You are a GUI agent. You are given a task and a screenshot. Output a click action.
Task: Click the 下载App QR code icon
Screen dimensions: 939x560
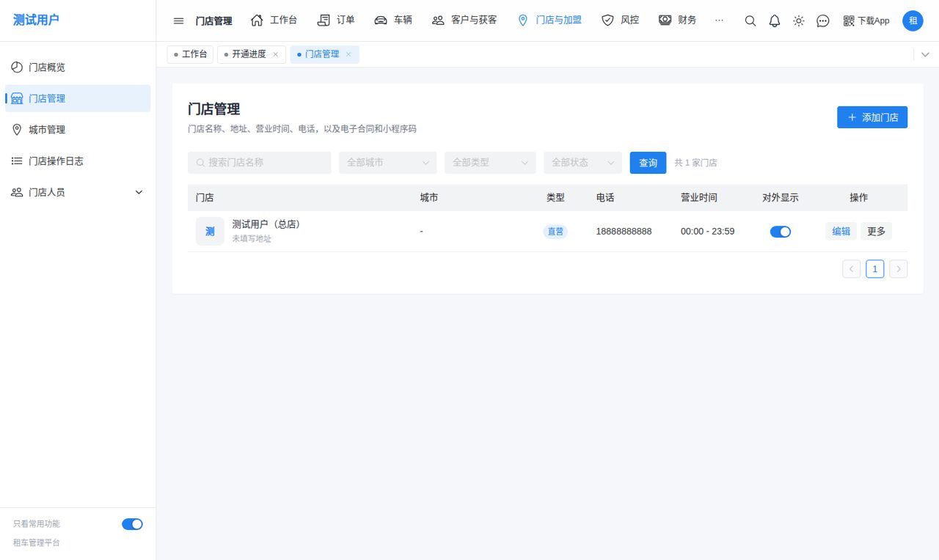point(849,21)
